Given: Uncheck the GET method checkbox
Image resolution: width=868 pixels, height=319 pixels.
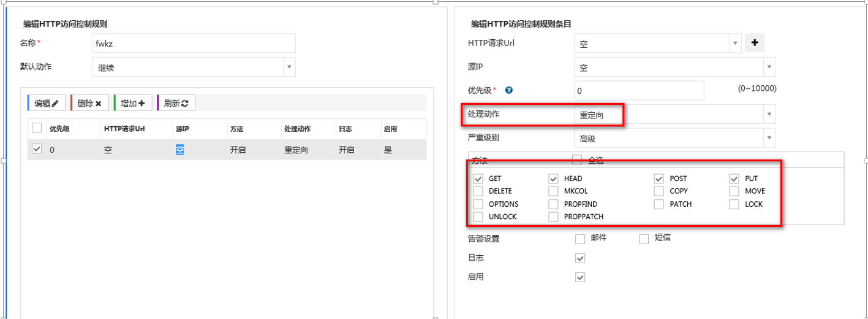Looking at the screenshot, I should (x=478, y=179).
